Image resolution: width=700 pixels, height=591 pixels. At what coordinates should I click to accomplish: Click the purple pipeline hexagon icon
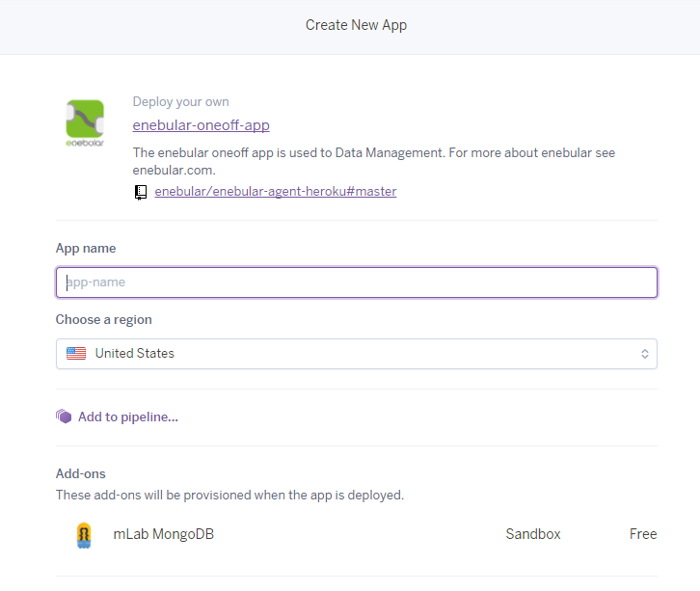[x=64, y=416]
